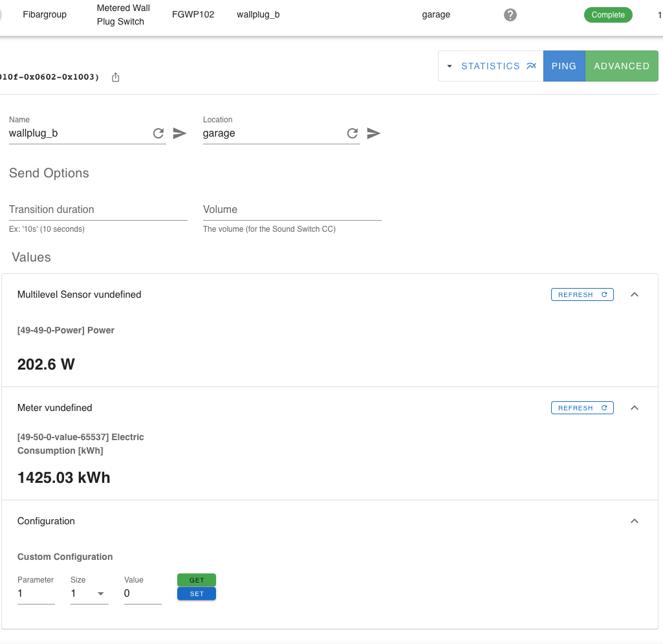The image size is (663, 644).
Task: Click the Transition duration input field
Action: pyautogui.click(x=97, y=209)
